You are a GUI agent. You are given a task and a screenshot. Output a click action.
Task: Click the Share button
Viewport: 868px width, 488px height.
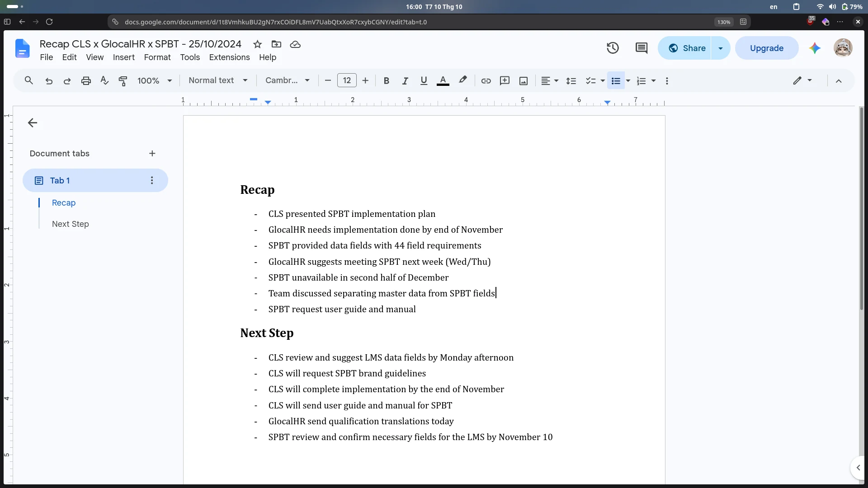pos(685,48)
